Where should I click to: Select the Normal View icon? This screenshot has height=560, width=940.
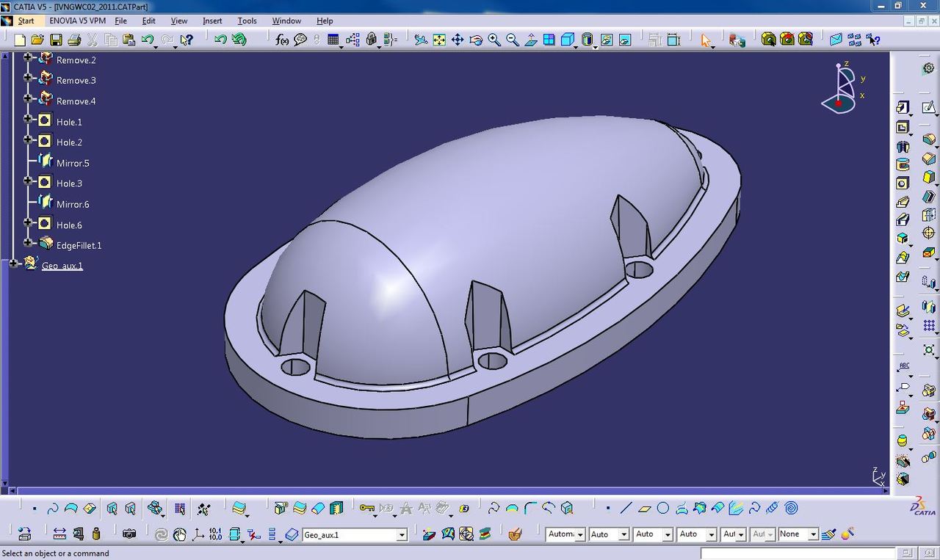[x=531, y=40]
